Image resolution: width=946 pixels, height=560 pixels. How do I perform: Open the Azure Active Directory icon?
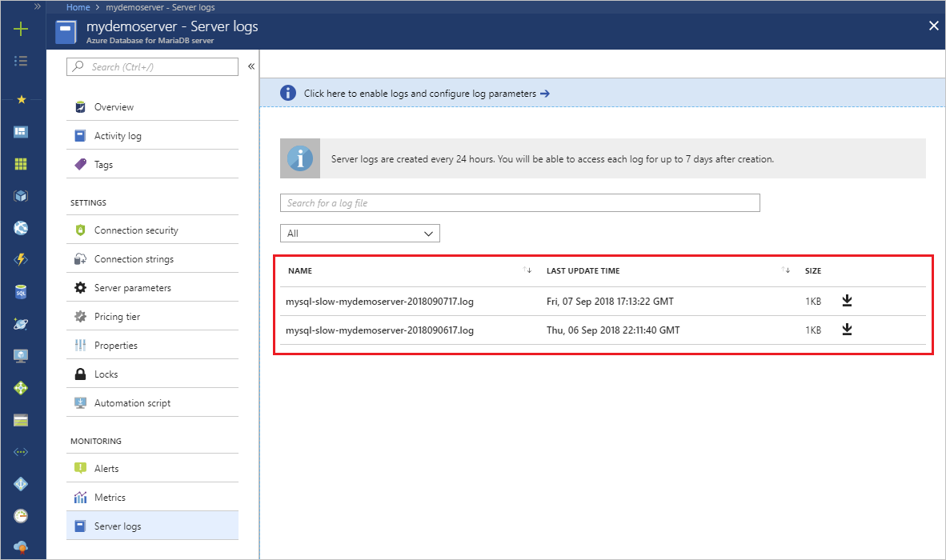point(21,484)
